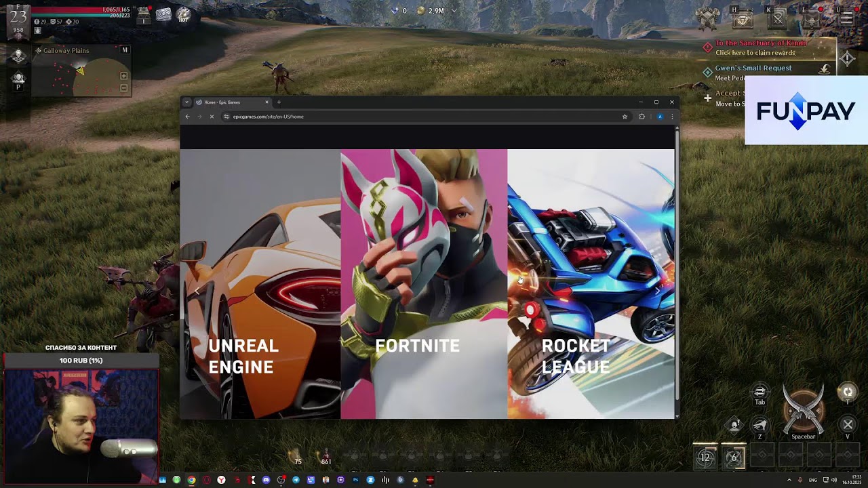This screenshot has height=488, width=868.
Task: Open the crossed swords skills icon (K)
Action: pos(778,19)
